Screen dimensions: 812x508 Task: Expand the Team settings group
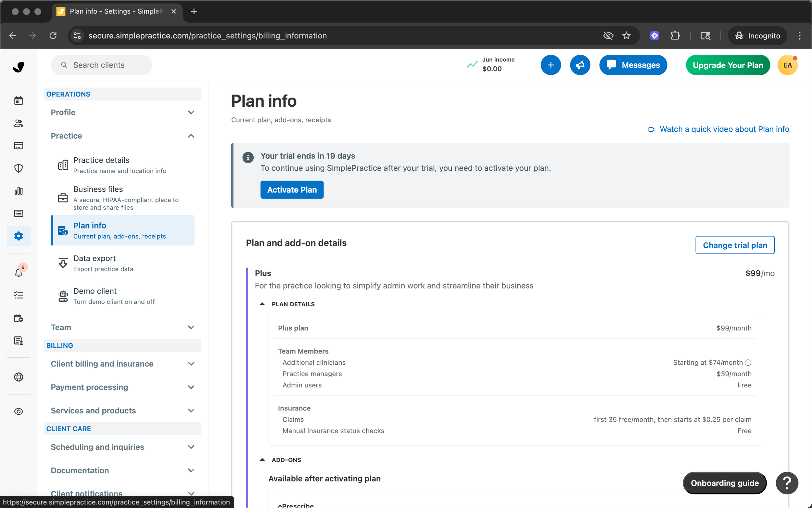(x=122, y=327)
